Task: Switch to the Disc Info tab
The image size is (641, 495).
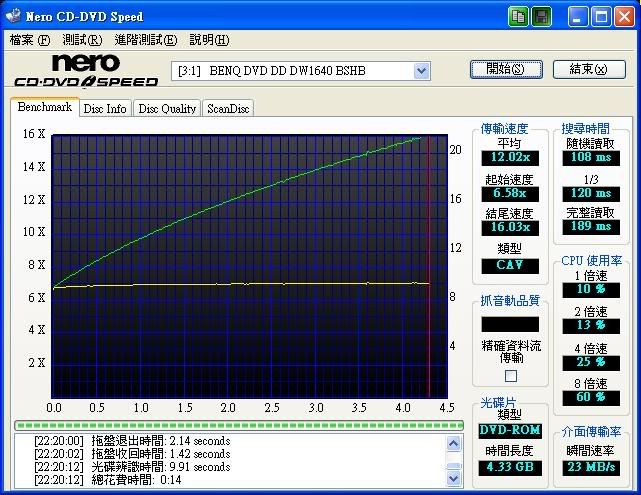Action: point(104,109)
